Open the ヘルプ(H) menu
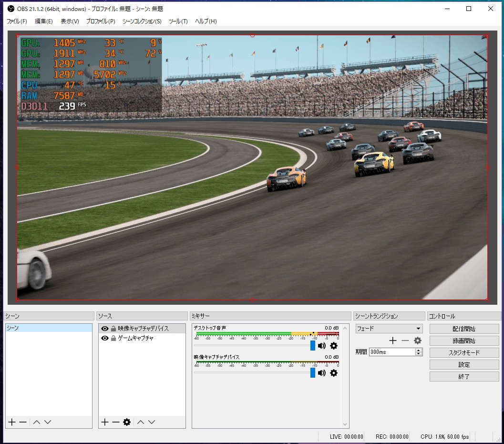 (206, 21)
